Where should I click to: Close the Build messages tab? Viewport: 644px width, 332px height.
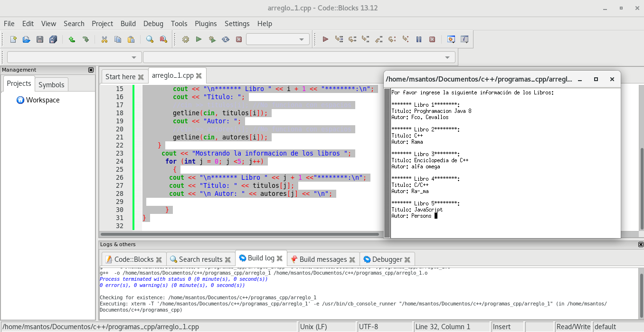pos(352,259)
